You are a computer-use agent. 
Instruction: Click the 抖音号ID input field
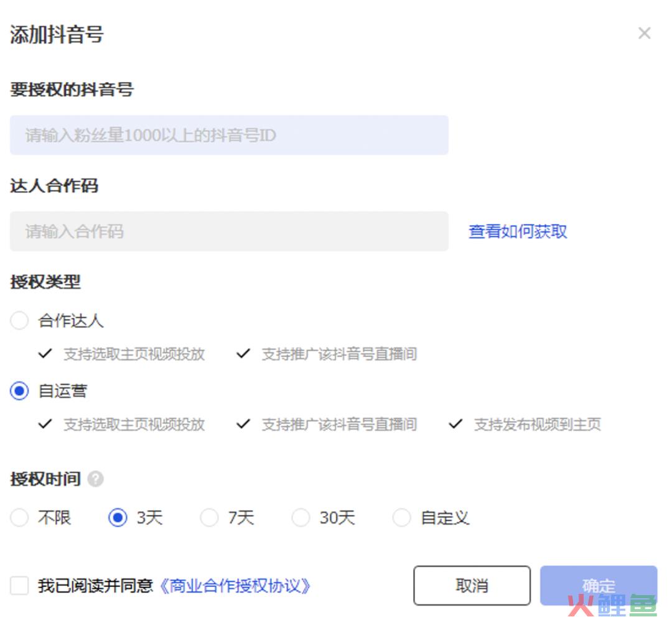pos(229,135)
